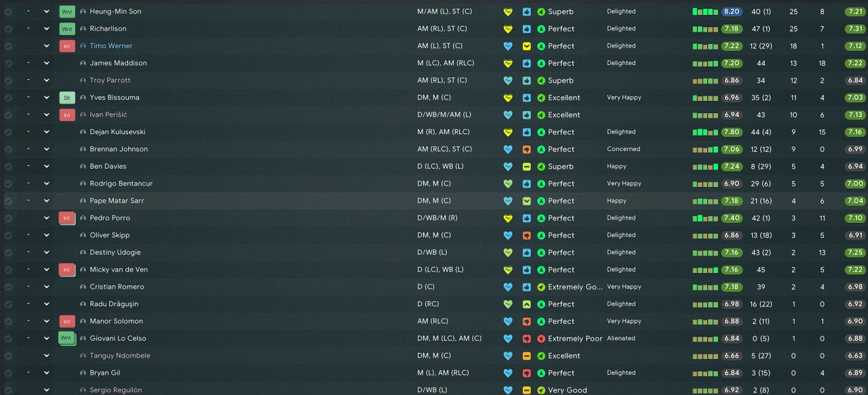Image resolution: width=868 pixels, height=395 pixels.
Task: Click Timo Werner's yellow sharpness icon
Action: point(527,46)
